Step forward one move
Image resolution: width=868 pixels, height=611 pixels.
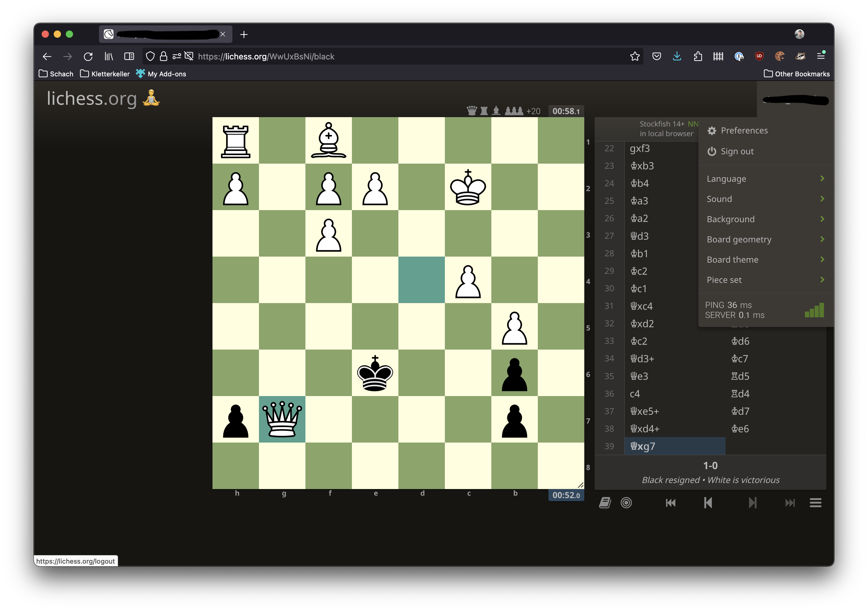[752, 503]
